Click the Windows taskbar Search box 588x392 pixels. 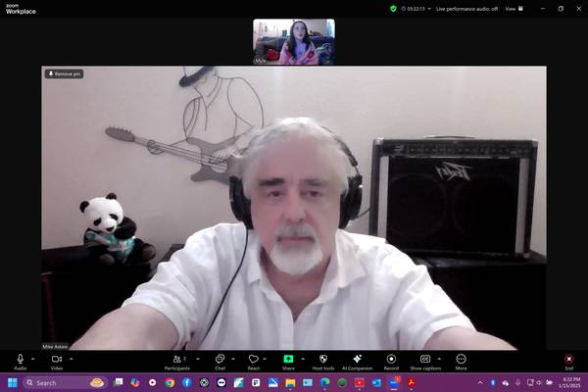[57, 382]
